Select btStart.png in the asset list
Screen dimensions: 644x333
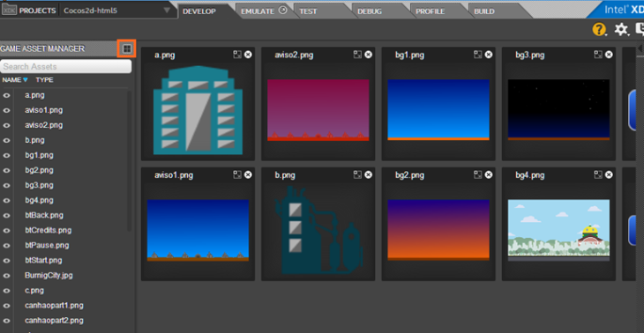point(43,261)
